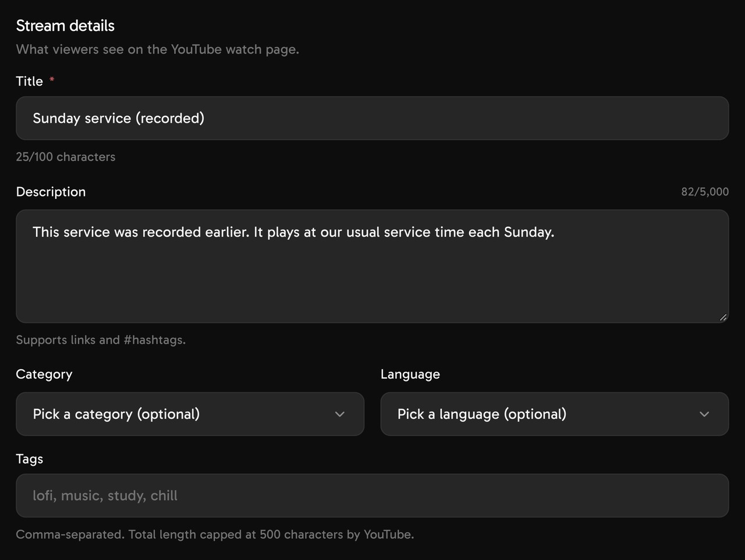The height and width of the screenshot is (560, 745).
Task: Click the "Supports links and #hashtags." hint
Action: pos(101,340)
